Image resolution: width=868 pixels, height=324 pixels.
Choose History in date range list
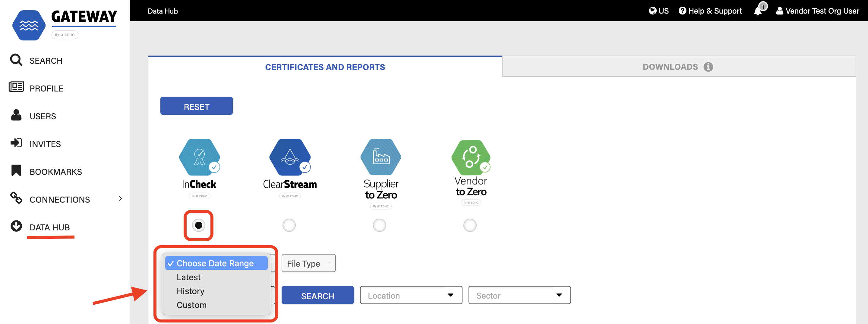(216, 291)
